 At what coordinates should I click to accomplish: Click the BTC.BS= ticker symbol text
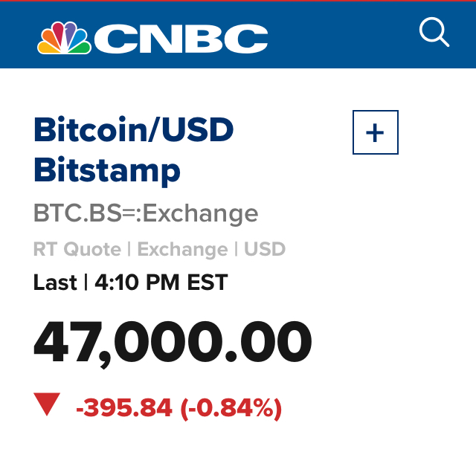77,214
